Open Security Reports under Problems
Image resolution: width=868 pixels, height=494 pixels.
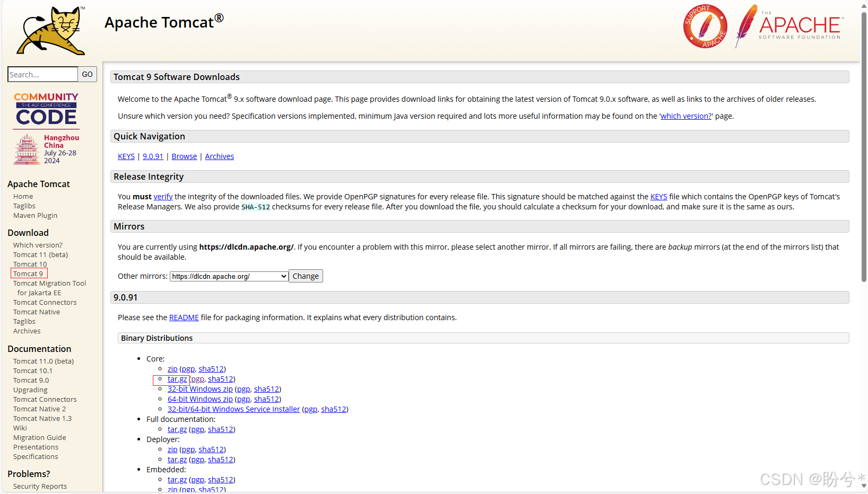pyautogui.click(x=40, y=486)
